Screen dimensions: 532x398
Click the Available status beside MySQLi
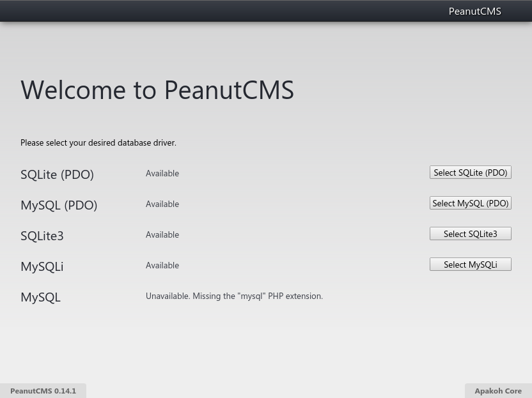pos(162,265)
